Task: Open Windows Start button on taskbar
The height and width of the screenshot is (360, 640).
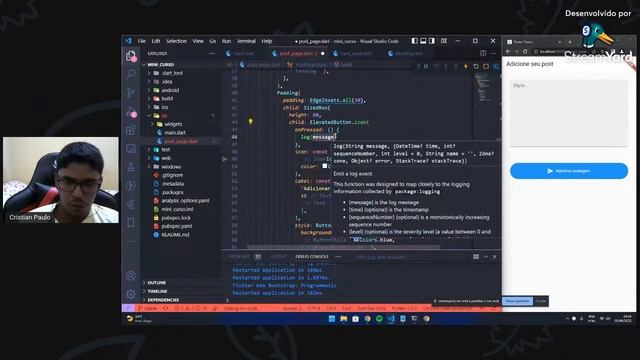Action: (x=332, y=319)
